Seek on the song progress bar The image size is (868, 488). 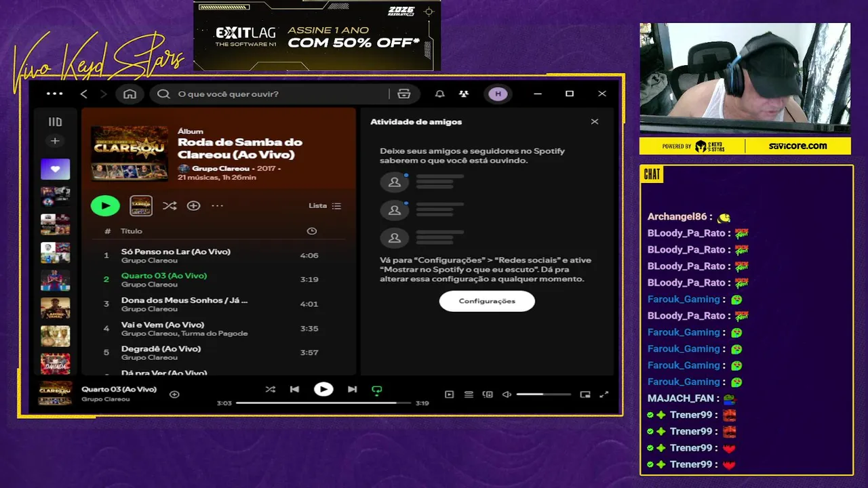tap(323, 403)
